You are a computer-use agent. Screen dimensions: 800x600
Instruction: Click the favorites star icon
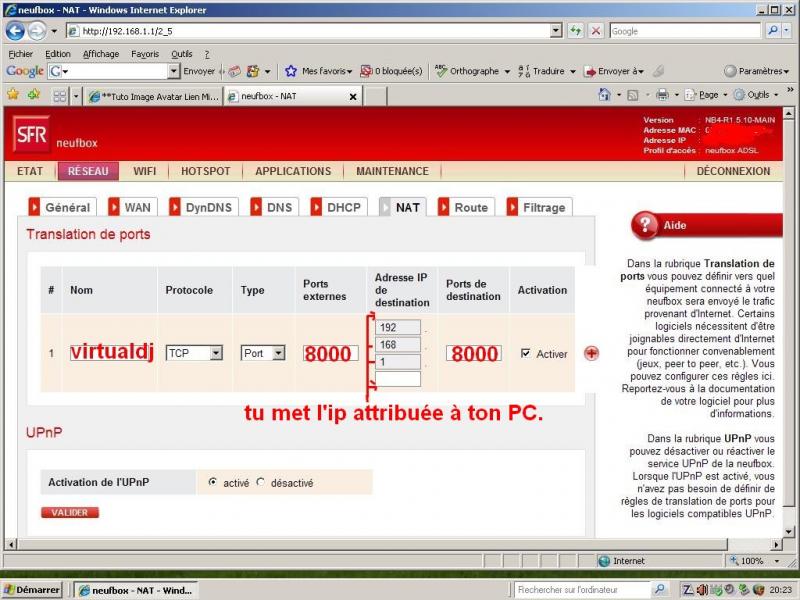(x=13, y=95)
